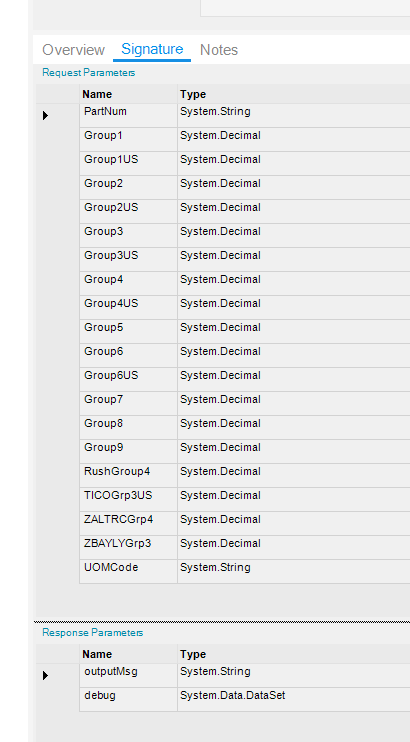Select the Group9 name cell

click(x=128, y=451)
